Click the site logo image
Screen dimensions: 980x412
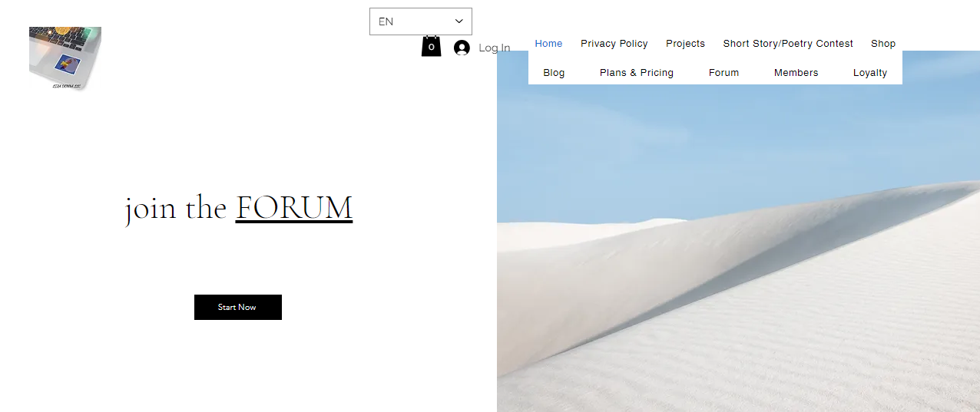65,58
